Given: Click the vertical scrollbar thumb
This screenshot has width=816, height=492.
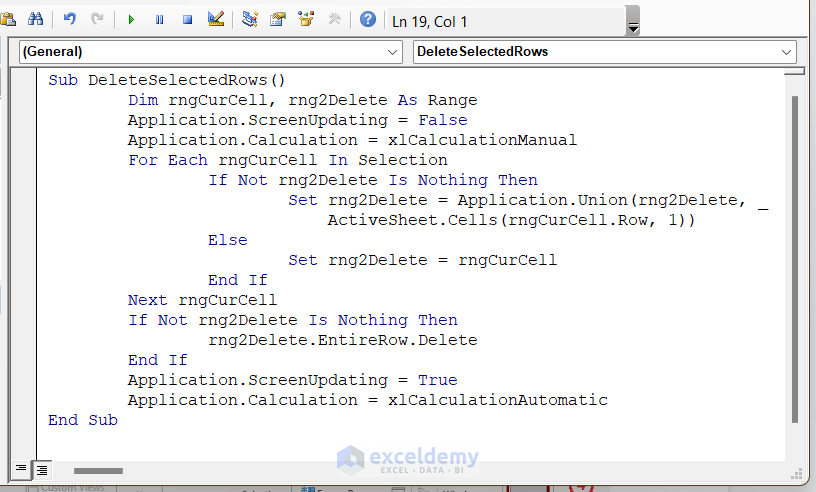Looking at the screenshot, I should pyautogui.click(x=795, y=259).
